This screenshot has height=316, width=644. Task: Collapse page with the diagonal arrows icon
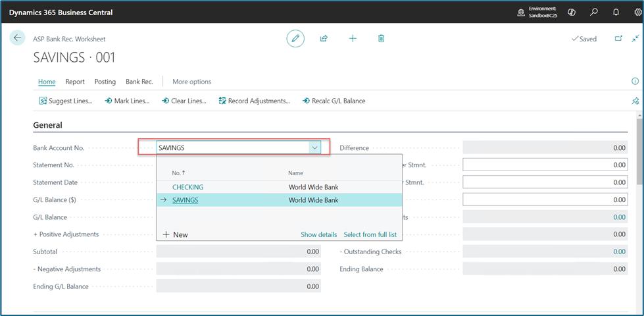636,38
